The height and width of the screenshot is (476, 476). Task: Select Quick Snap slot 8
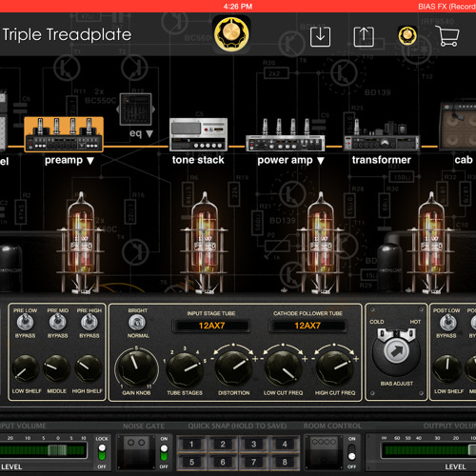click(x=285, y=462)
